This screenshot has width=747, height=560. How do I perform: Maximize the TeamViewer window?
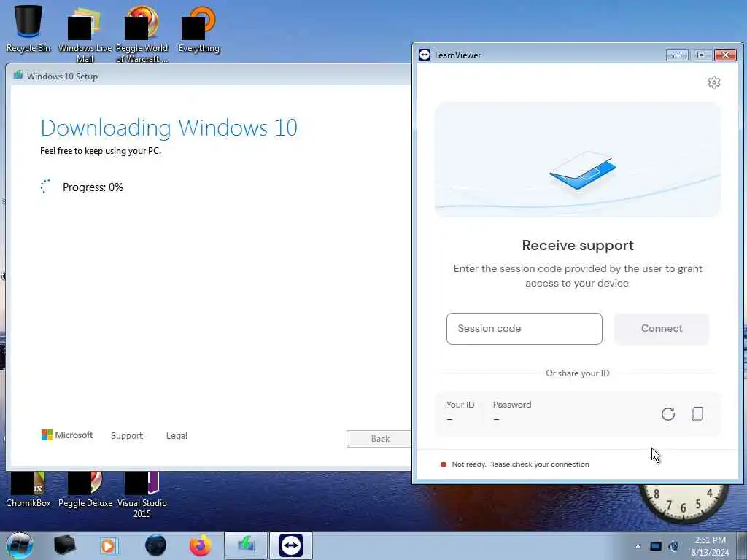click(701, 55)
